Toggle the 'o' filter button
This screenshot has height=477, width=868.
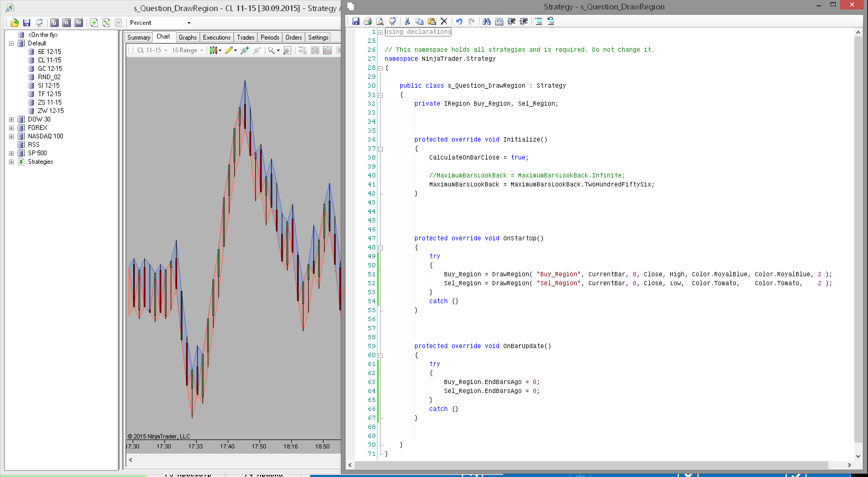[67, 23]
